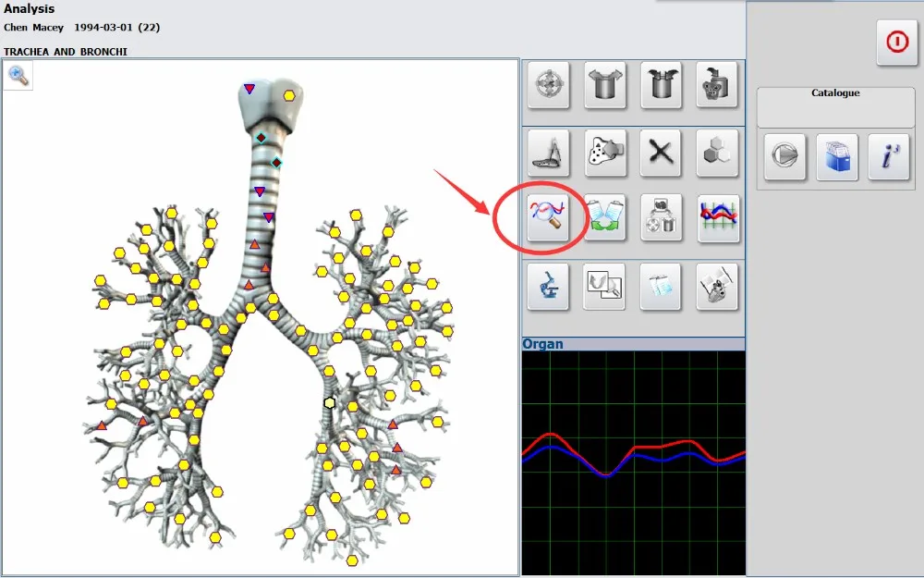
Task: Click the magnifier zoom icon above the trachea
Action: [x=18, y=76]
